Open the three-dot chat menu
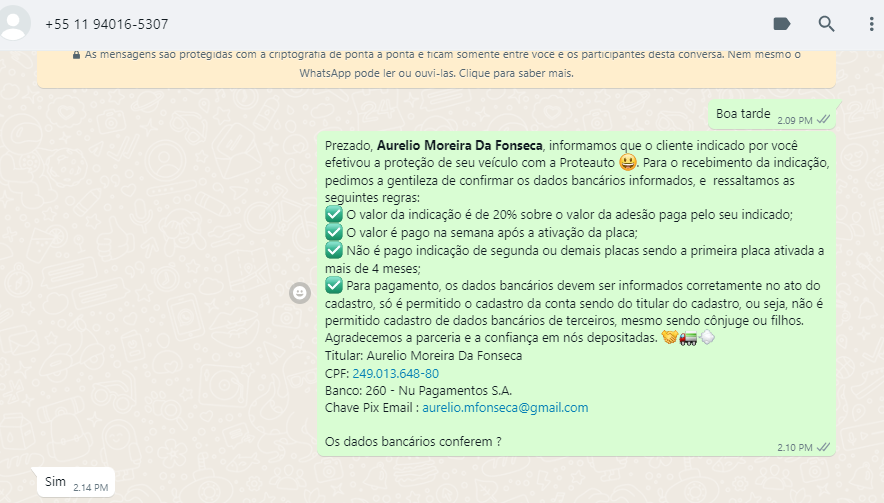This screenshot has width=884, height=503. [871, 24]
